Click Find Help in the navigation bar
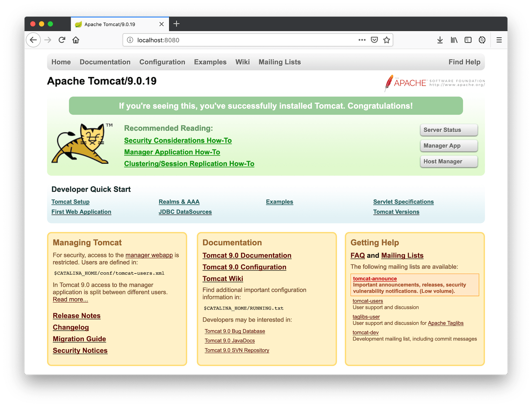532x407 pixels. [464, 62]
